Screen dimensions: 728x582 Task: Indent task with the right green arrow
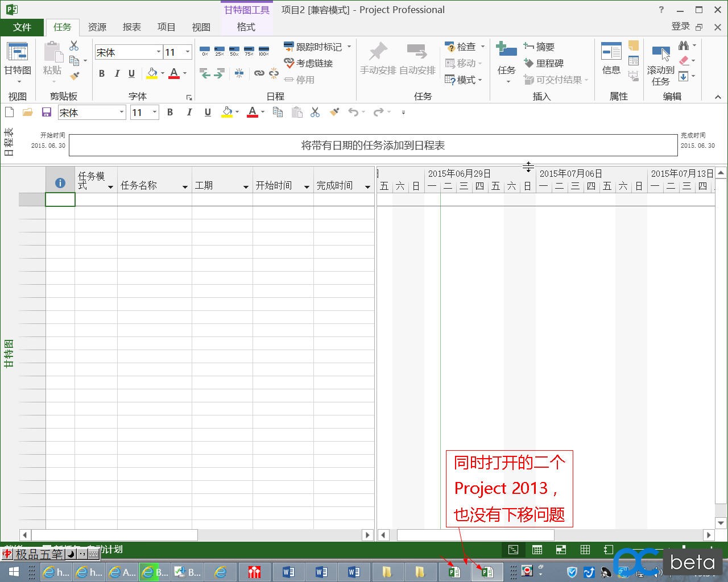pos(220,73)
